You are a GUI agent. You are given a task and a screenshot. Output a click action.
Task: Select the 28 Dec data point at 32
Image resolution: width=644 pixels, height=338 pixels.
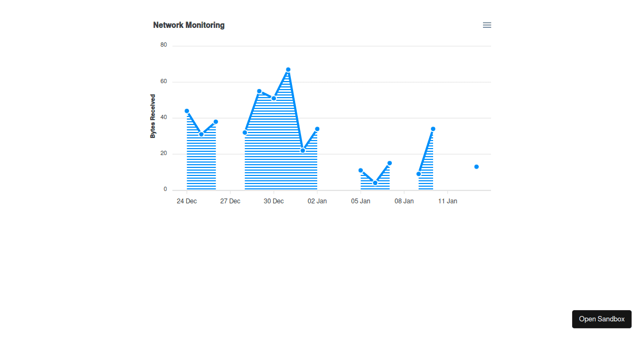pos(245,133)
